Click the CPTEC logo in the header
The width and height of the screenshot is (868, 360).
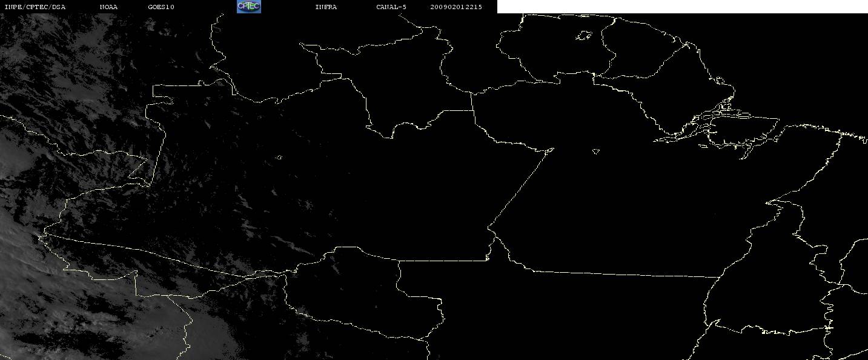pyautogui.click(x=248, y=7)
